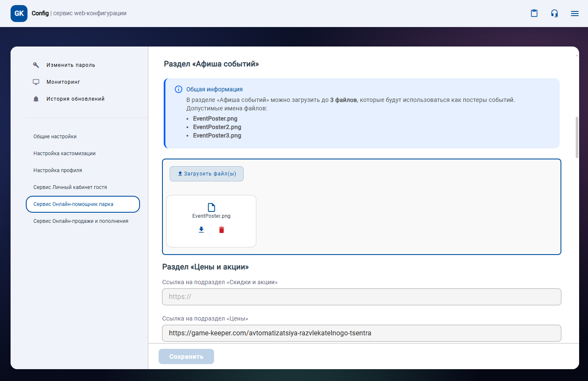Image resolution: width=588 pixels, height=381 pixels.
Task: Download the EventPoster.png file
Action: coord(201,230)
